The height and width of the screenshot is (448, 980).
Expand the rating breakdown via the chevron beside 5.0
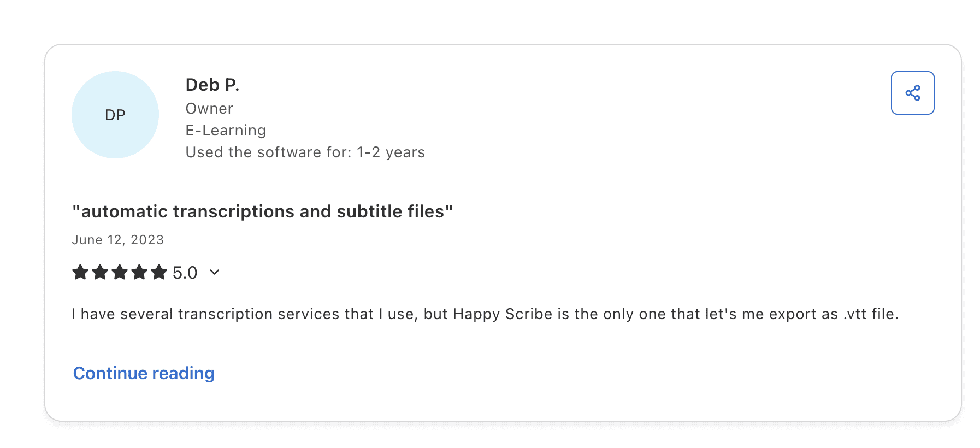tap(214, 272)
